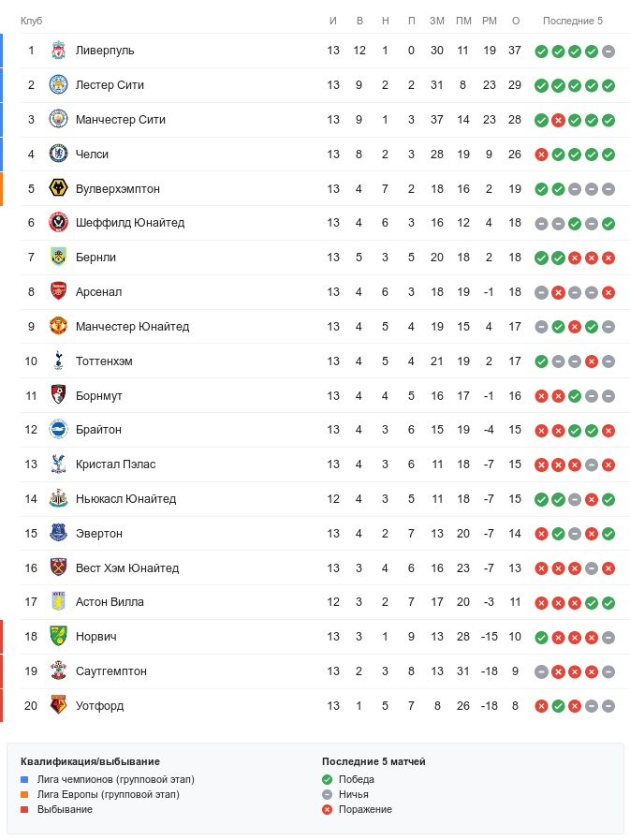Click the Arsenal club crest icon
Screen dimensions: 630x840
[58, 292]
